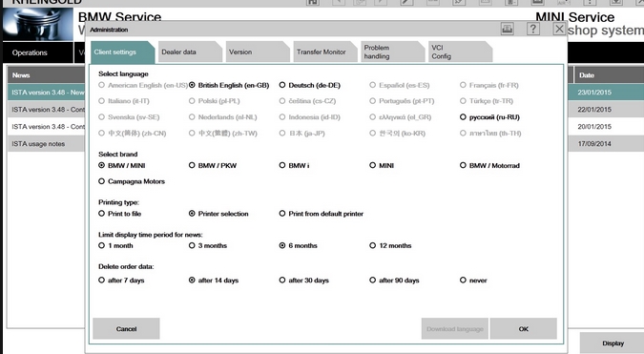The image size is (644, 354).
Task: Open help via the question mark icon
Action: click(x=533, y=30)
